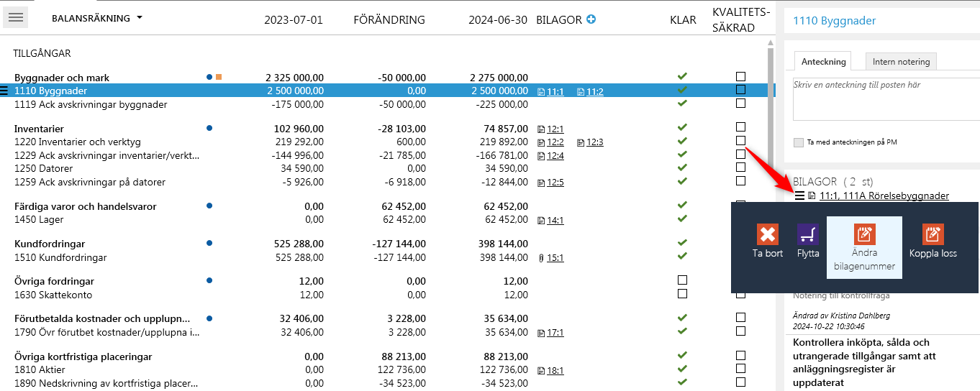Click the orange square on Byggnader och mark
Viewport: 980px width, 391px height.
[219, 76]
